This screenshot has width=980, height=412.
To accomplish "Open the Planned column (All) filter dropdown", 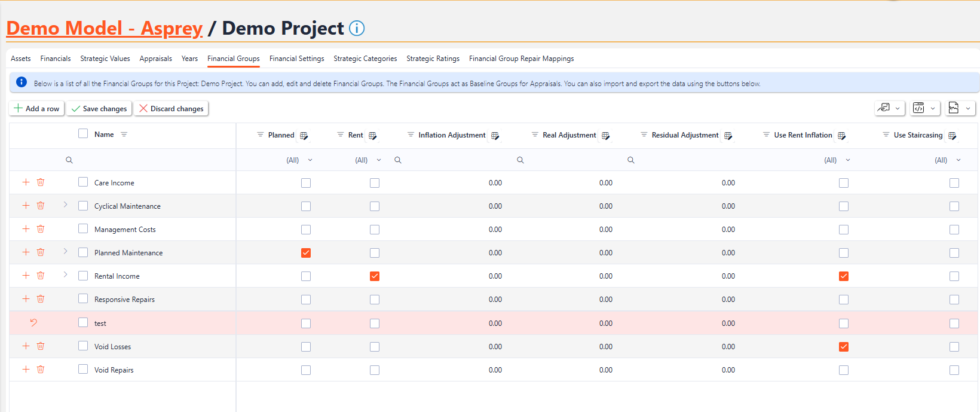I will click(x=299, y=160).
